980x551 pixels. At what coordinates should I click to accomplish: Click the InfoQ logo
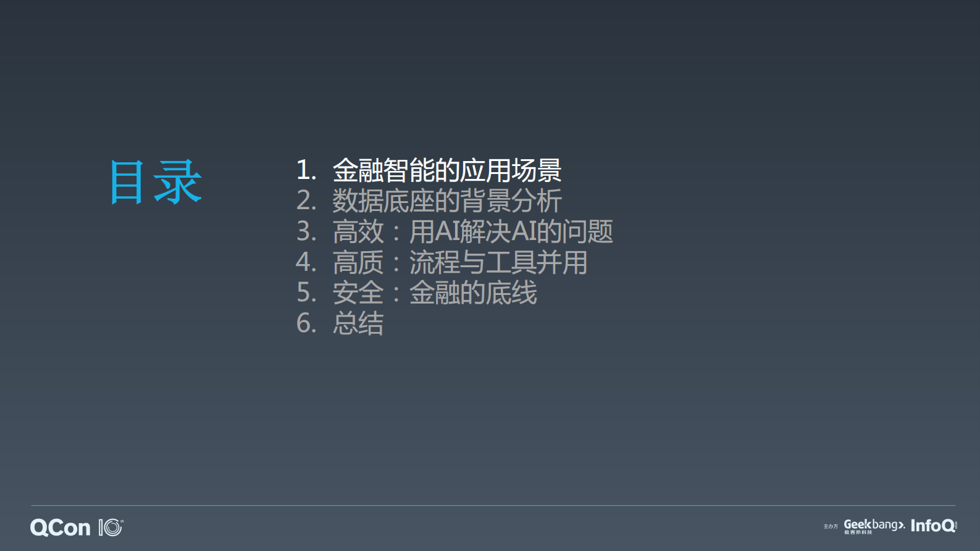coord(934,526)
